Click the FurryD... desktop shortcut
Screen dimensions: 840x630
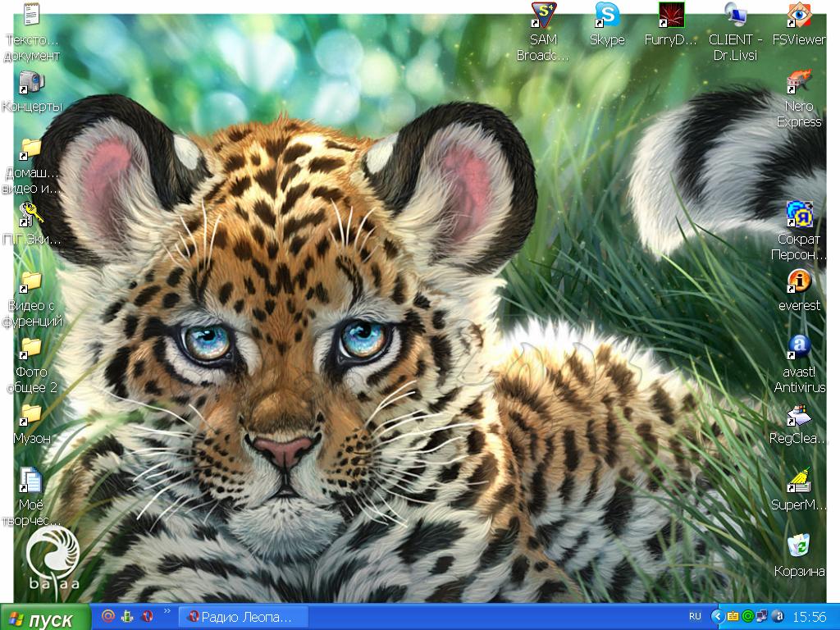tap(671, 15)
